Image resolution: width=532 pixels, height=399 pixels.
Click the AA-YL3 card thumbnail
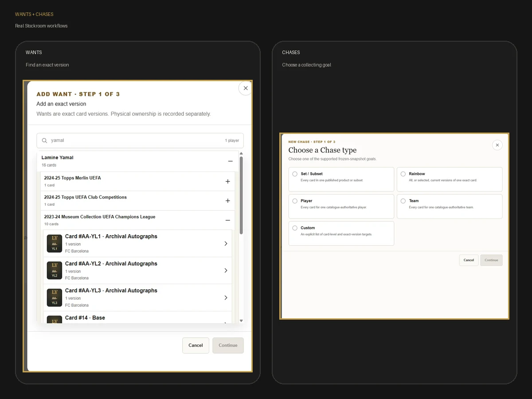coord(55,297)
